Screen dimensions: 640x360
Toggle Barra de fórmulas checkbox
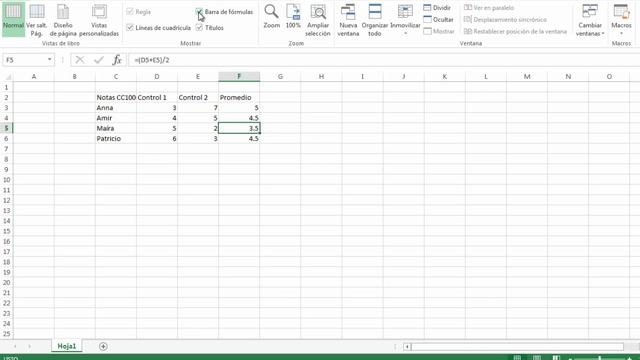[x=199, y=12]
